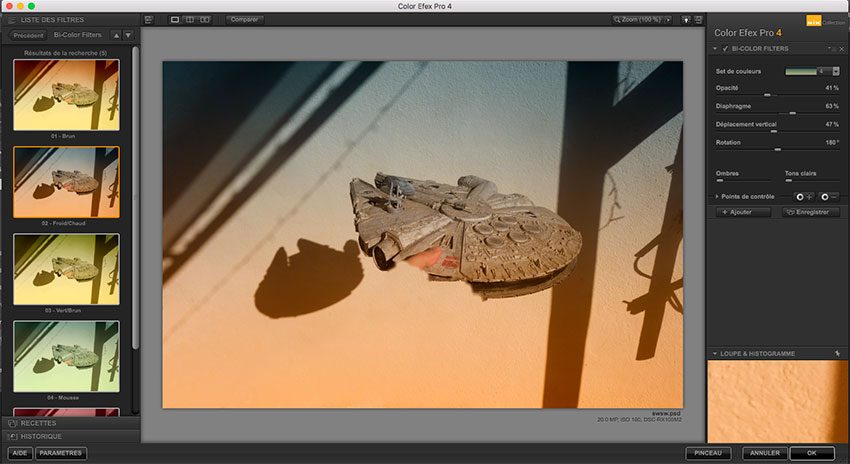The image size is (850, 464).
Task: Click the Ombres slider handle
Action: click(720, 181)
